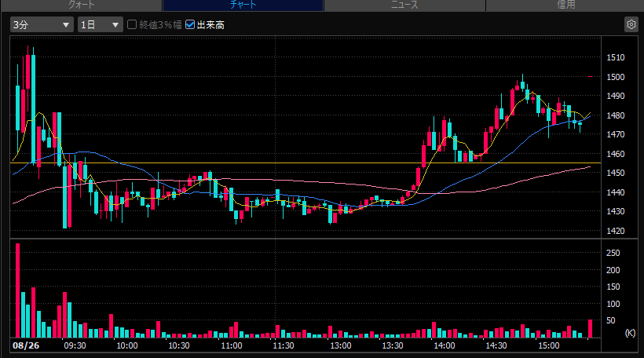Click the 13:00 time axis label
The image size is (644, 358).
tap(341, 345)
